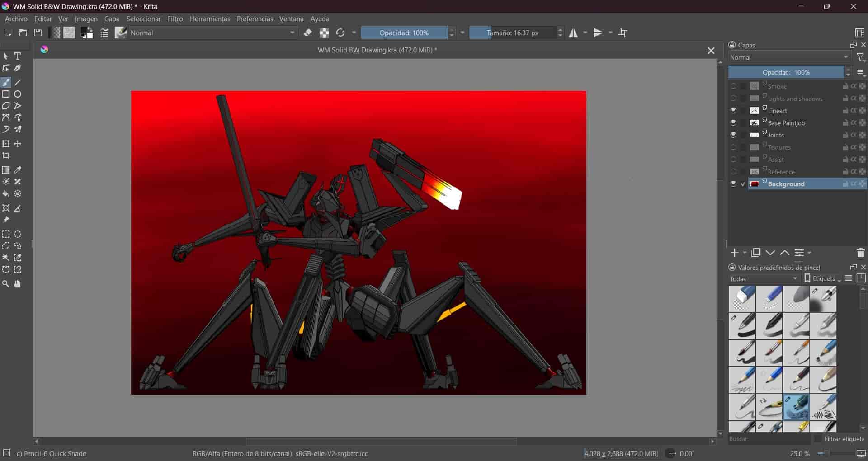
Task: Adjust the layer Opacidad slider
Action: [786, 72]
